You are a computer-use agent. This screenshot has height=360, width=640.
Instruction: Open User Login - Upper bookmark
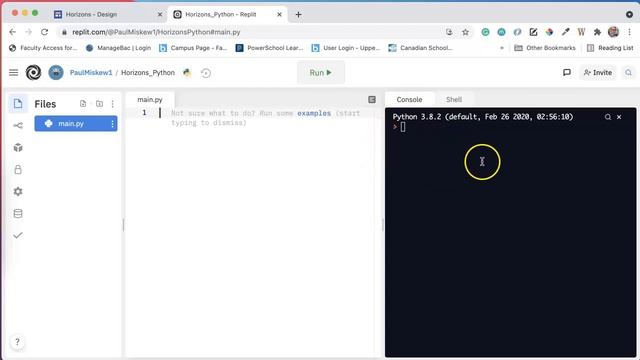tap(346, 48)
